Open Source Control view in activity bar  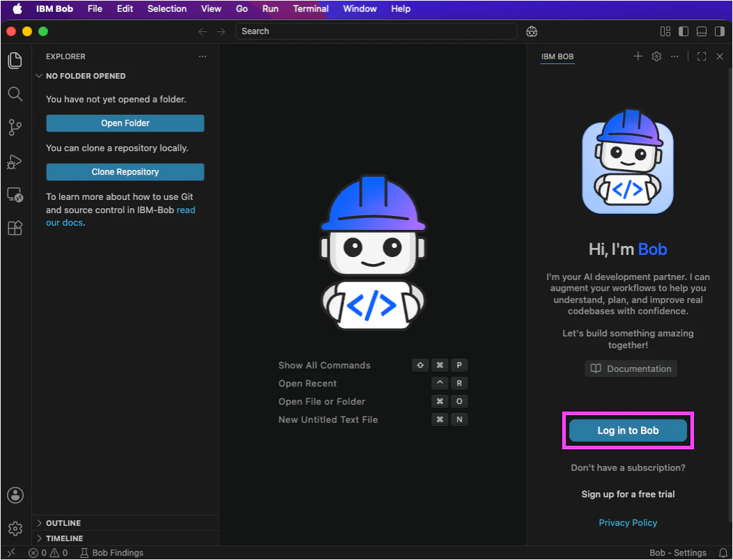(x=15, y=127)
